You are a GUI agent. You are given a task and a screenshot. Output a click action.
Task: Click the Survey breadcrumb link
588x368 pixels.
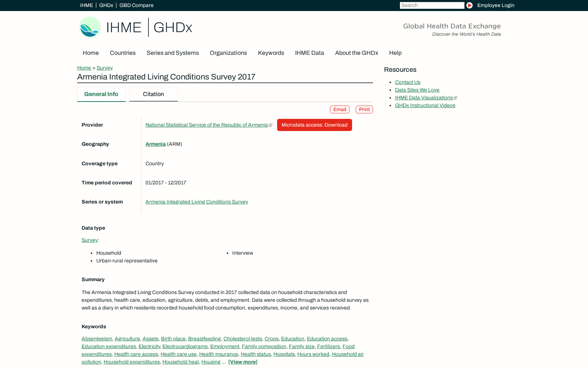(105, 68)
